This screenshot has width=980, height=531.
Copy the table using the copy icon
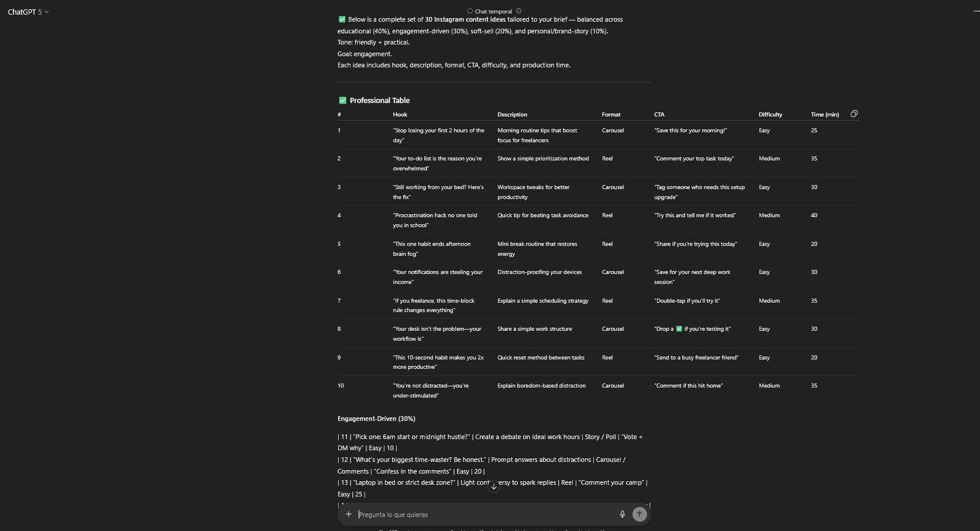[854, 114]
